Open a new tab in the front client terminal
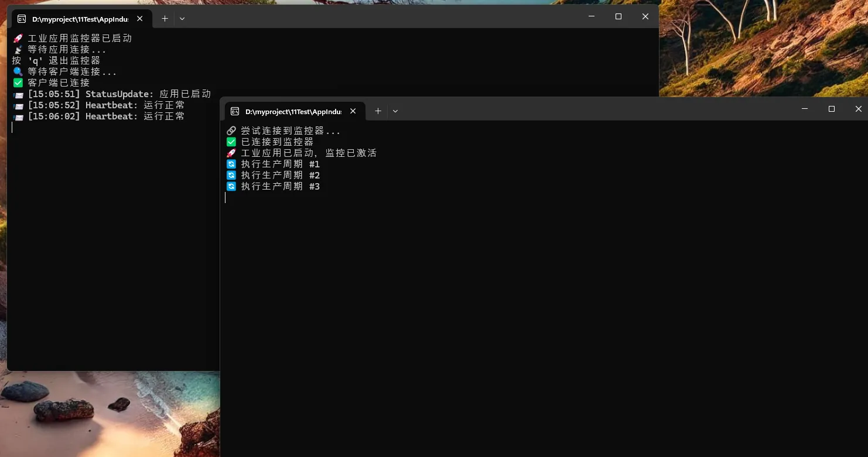Screen dimensions: 868x457 pos(378,111)
